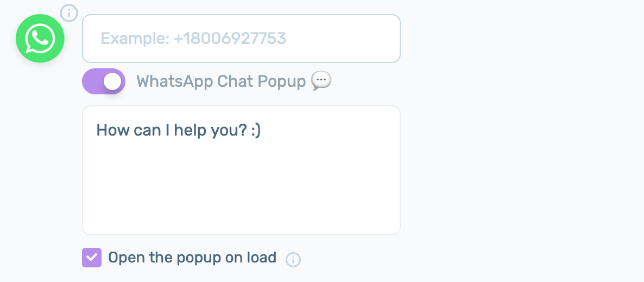Click the purple checkmark box
This screenshot has width=644, height=282.
[92, 258]
